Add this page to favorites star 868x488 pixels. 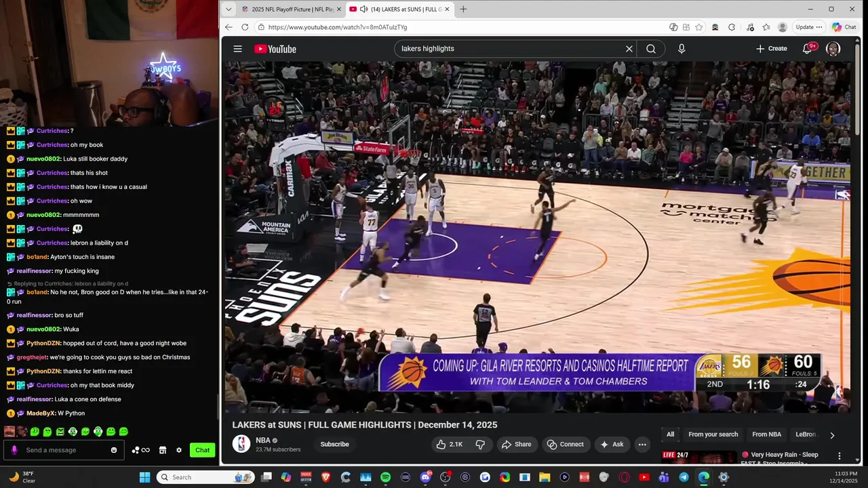click(698, 27)
